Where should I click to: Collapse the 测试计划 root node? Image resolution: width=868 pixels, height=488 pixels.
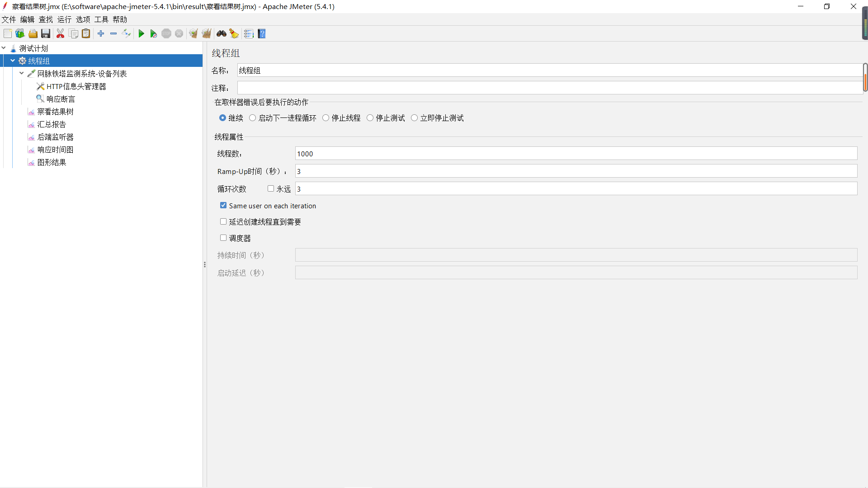tap(4, 48)
